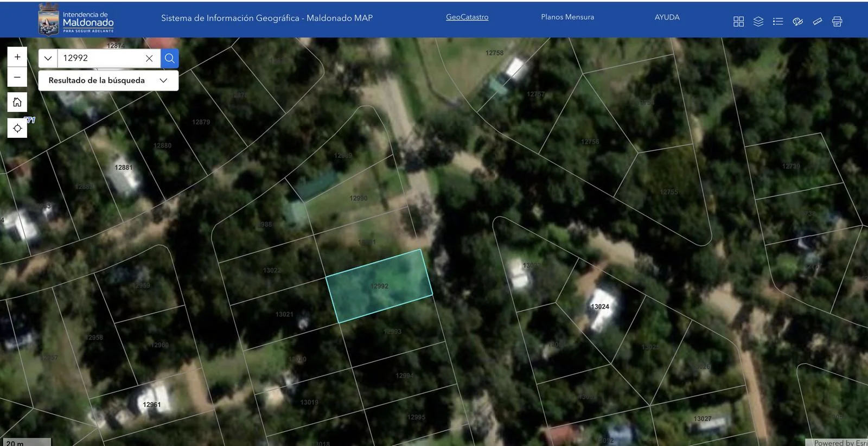Open the GeoCatastro link
Screen dimensions: 868x446
coord(467,17)
